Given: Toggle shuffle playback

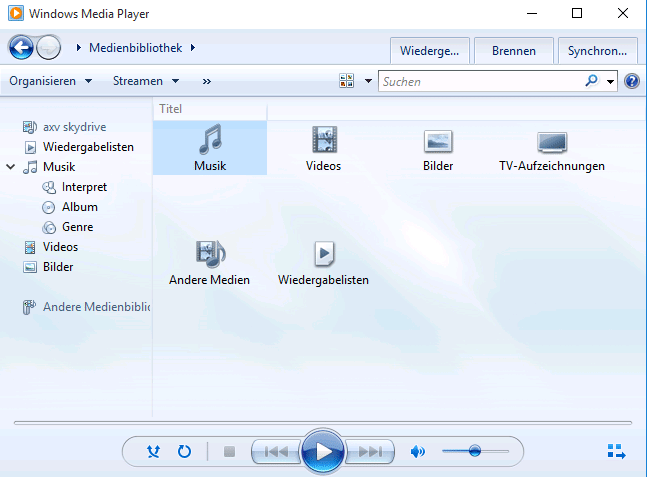Looking at the screenshot, I should click(153, 451).
